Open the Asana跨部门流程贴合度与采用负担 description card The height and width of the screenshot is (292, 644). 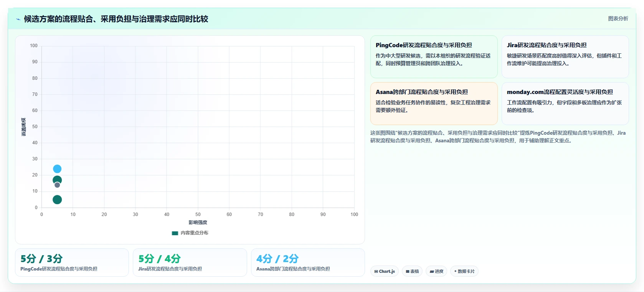tap(434, 104)
